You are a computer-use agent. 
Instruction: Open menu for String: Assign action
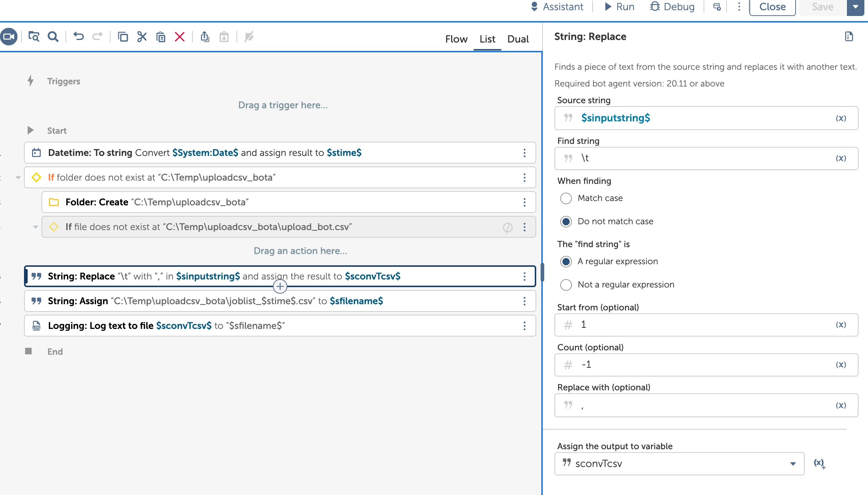click(x=524, y=301)
